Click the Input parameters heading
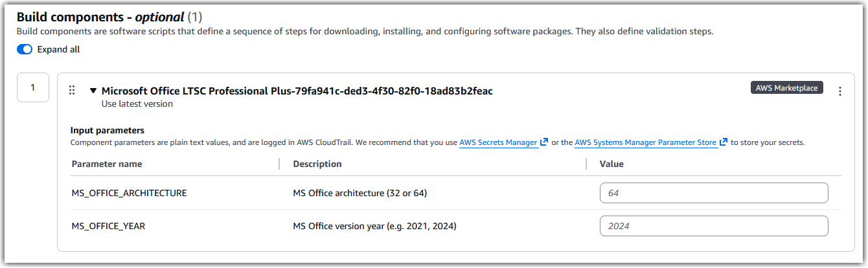 (108, 130)
